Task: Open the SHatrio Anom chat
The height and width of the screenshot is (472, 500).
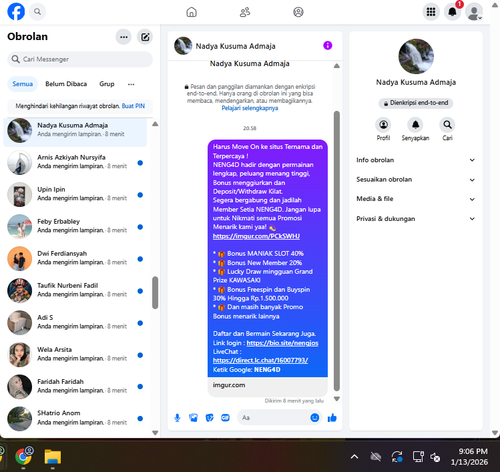Action: 75,418
